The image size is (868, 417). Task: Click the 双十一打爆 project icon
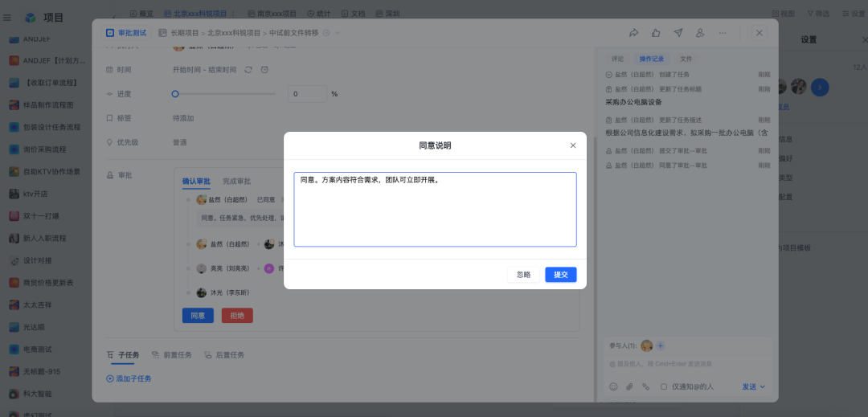click(x=14, y=216)
